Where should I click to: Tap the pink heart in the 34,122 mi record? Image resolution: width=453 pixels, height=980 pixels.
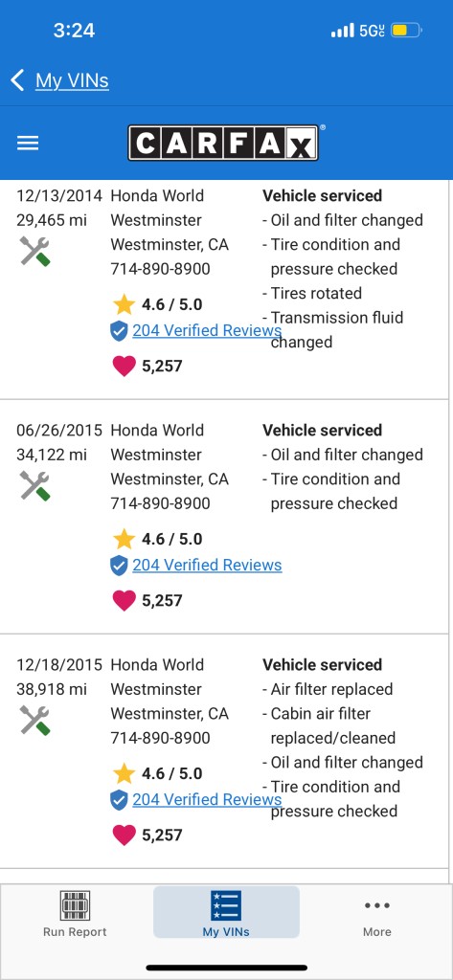(124, 601)
